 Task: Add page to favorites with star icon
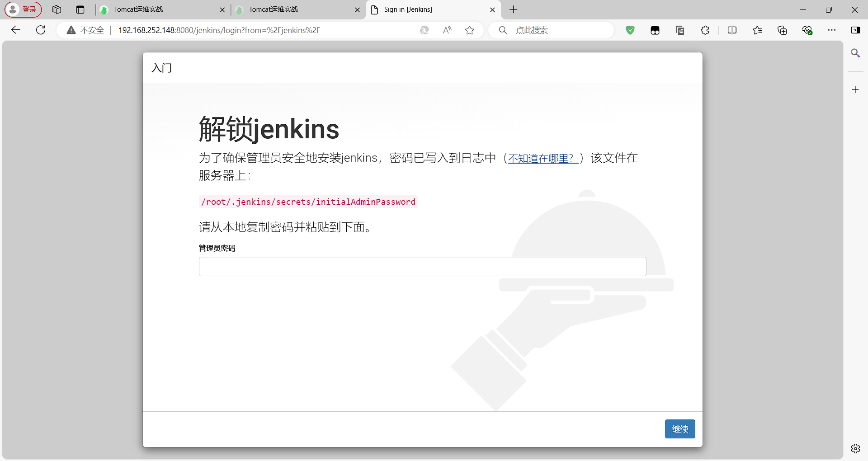point(470,30)
